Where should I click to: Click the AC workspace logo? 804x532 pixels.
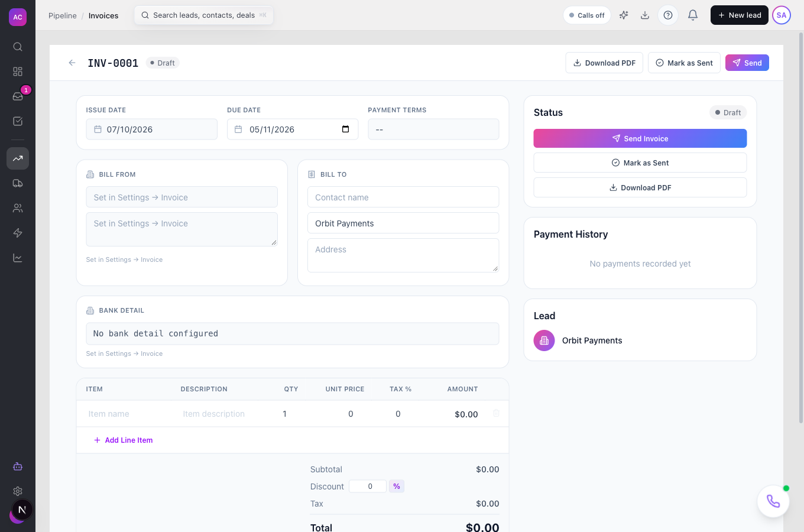click(x=18, y=17)
